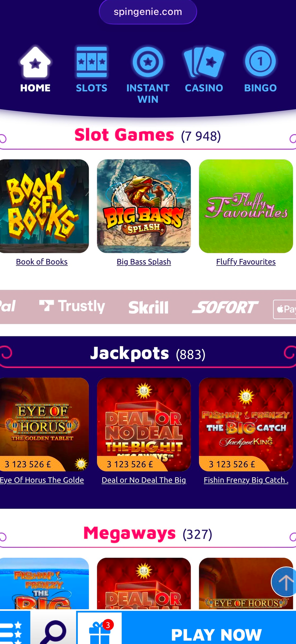
Task: Open the Jackpots section heading
Action: coord(130,353)
